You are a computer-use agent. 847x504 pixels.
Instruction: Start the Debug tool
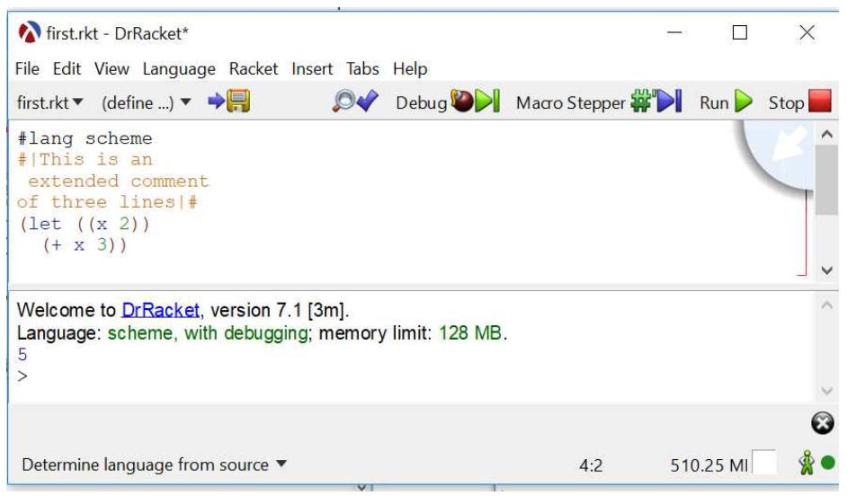tap(447, 102)
